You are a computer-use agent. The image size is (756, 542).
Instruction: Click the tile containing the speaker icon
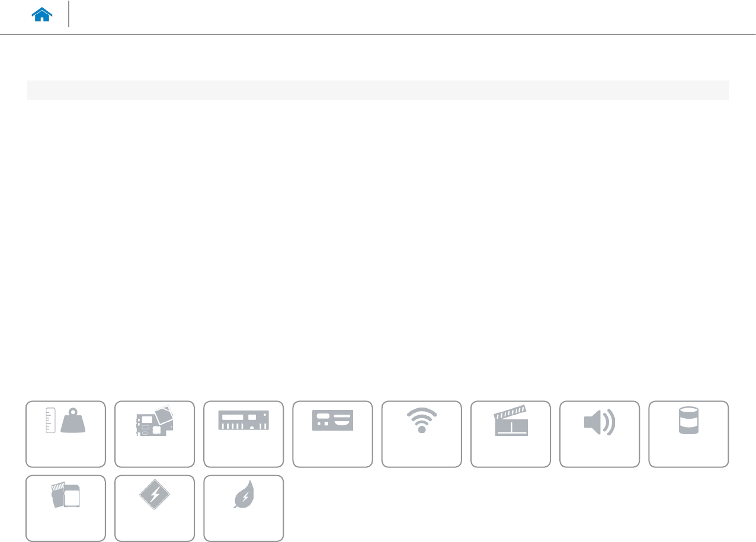point(600,434)
